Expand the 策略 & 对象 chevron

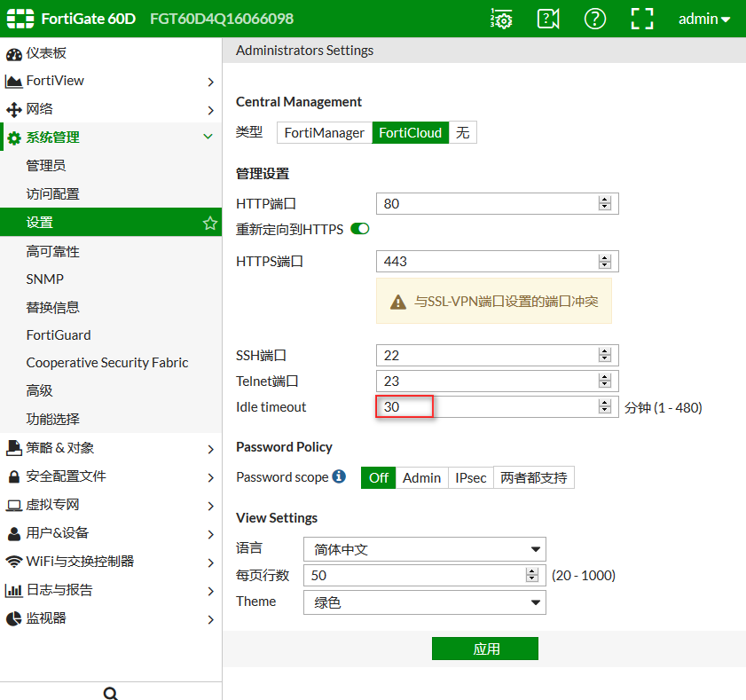tap(211, 449)
